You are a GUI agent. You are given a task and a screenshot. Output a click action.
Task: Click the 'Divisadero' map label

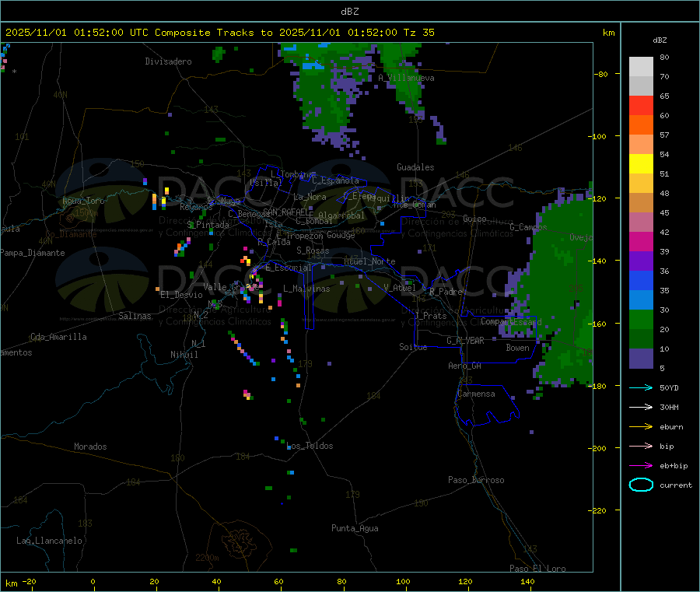pyautogui.click(x=168, y=61)
